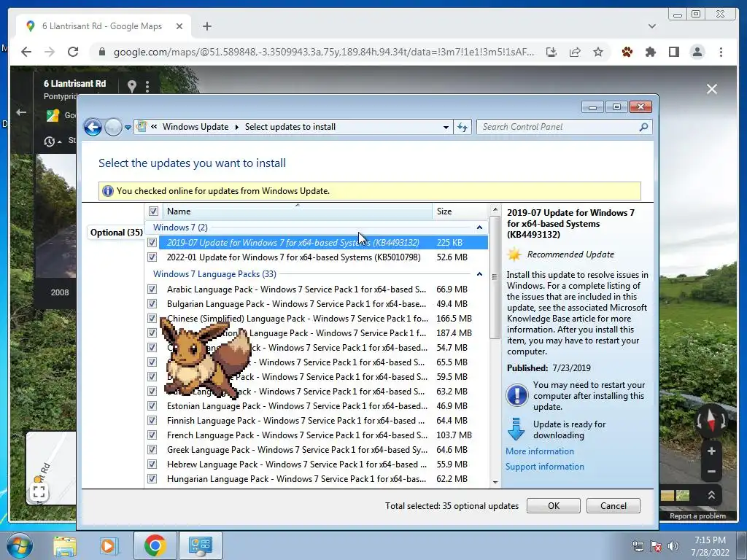Click the Street View back arrow

[21, 112]
